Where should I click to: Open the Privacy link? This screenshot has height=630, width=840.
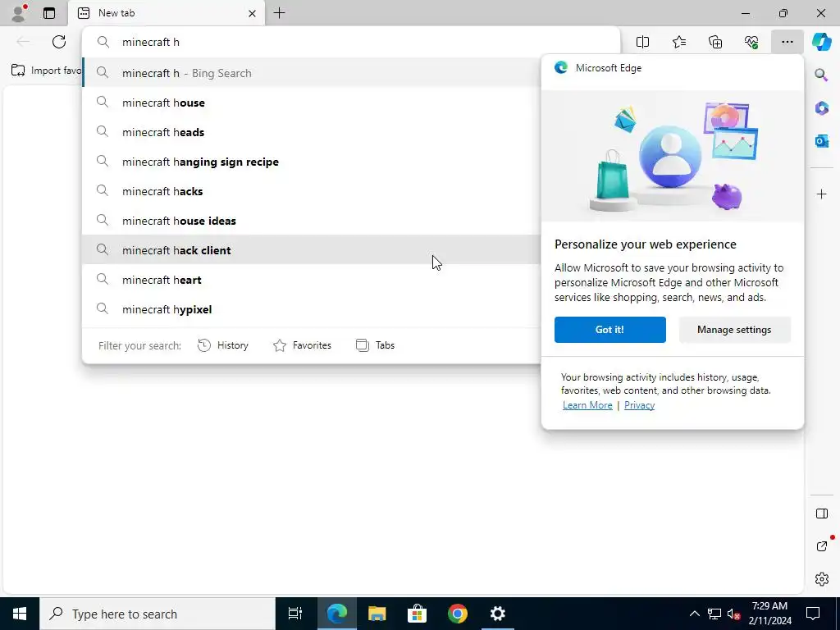coord(639,405)
